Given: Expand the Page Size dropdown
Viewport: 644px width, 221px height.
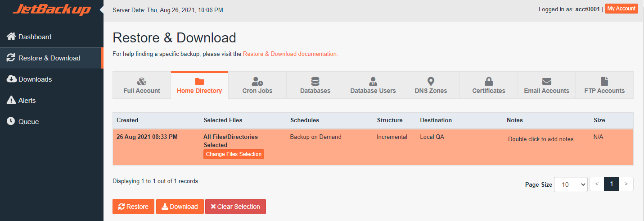Looking at the screenshot, I should pos(571,184).
